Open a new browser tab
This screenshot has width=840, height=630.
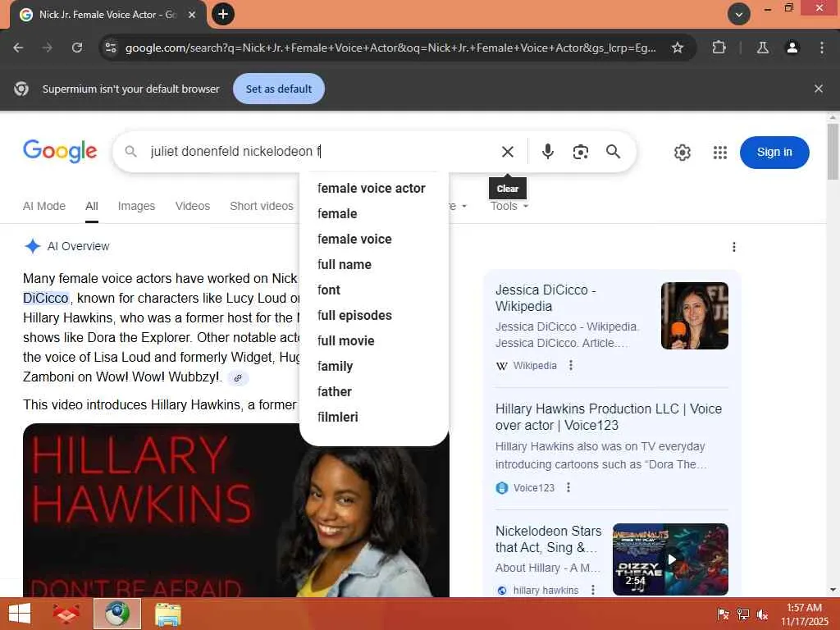coord(223,14)
